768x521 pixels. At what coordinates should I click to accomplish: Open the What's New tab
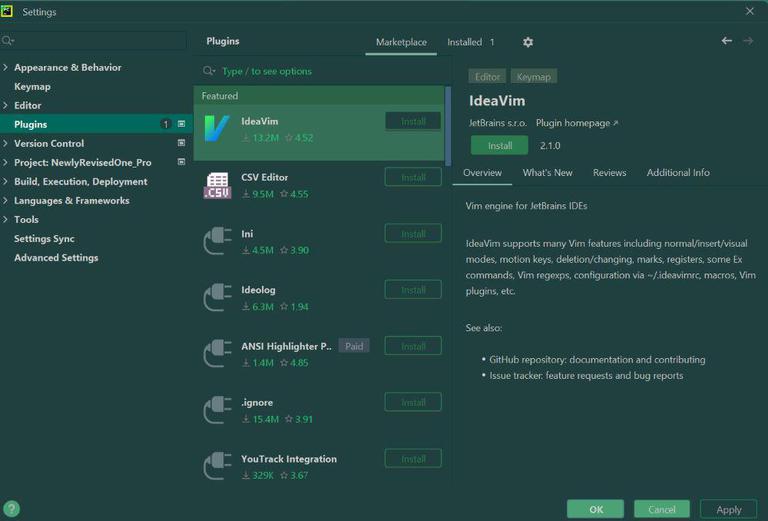(x=547, y=172)
